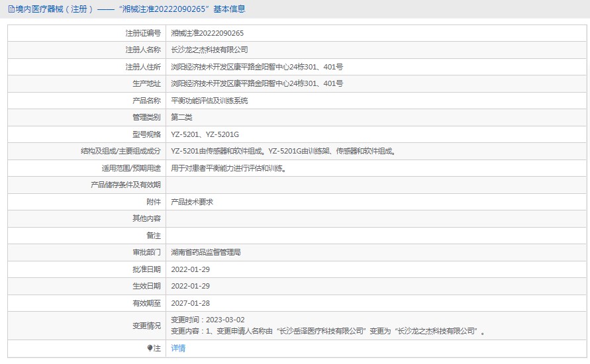Select registrant name 长沙龙之杰科技有限公司

point(209,50)
